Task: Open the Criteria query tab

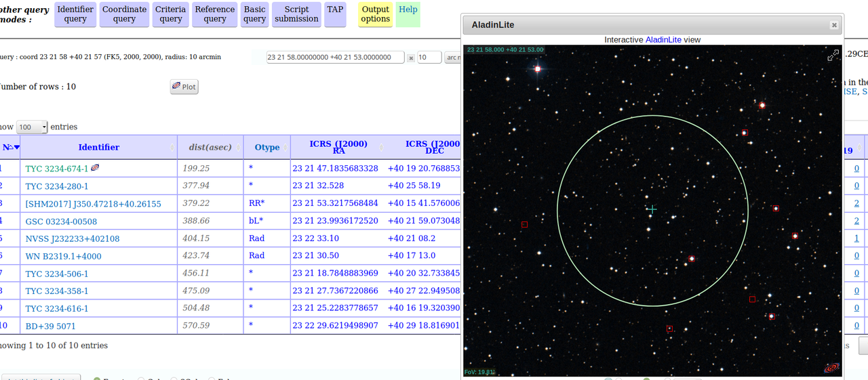Action: pyautogui.click(x=170, y=14)
